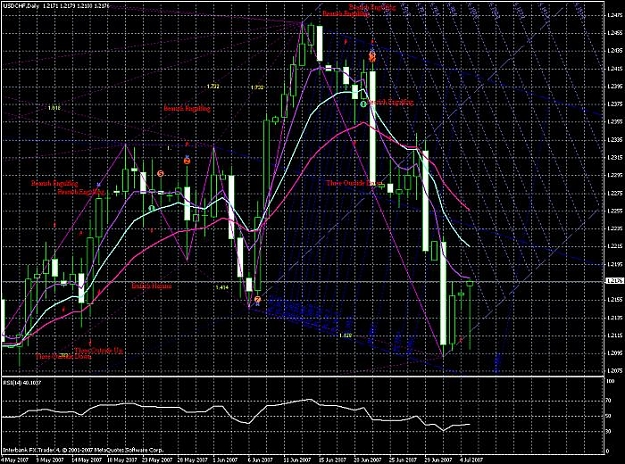The image size is (625, 464).
Task: Click the 1.2475 price on the right axis
Action: tap(613, 15)
